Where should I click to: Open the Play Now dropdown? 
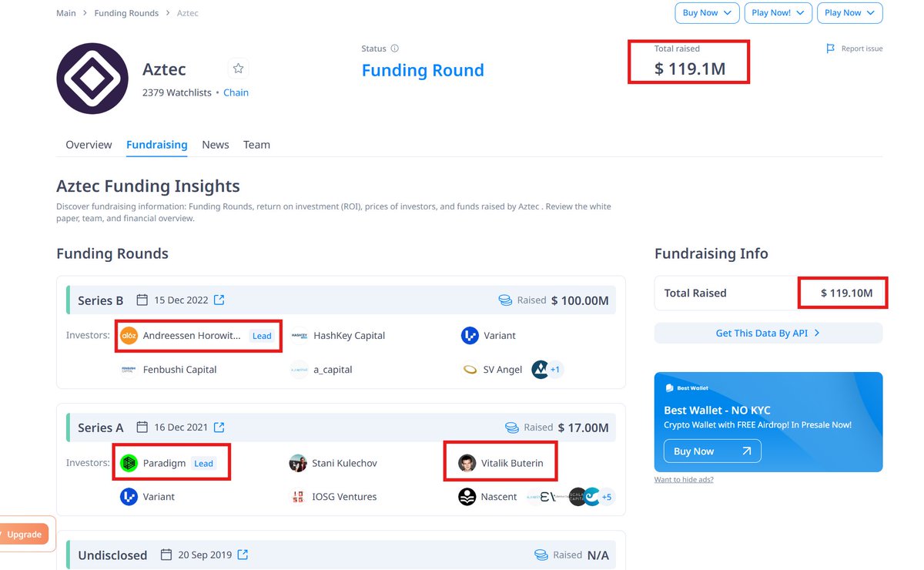[x=850, y=13]
